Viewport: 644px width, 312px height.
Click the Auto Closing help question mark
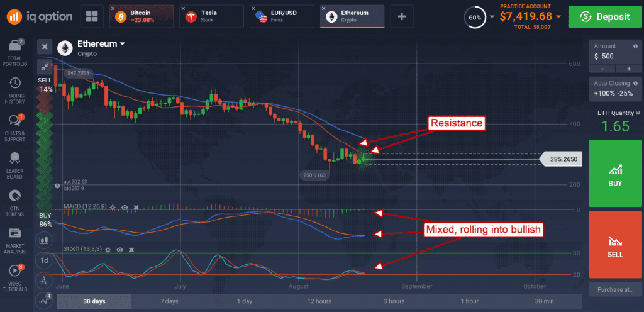635,83
